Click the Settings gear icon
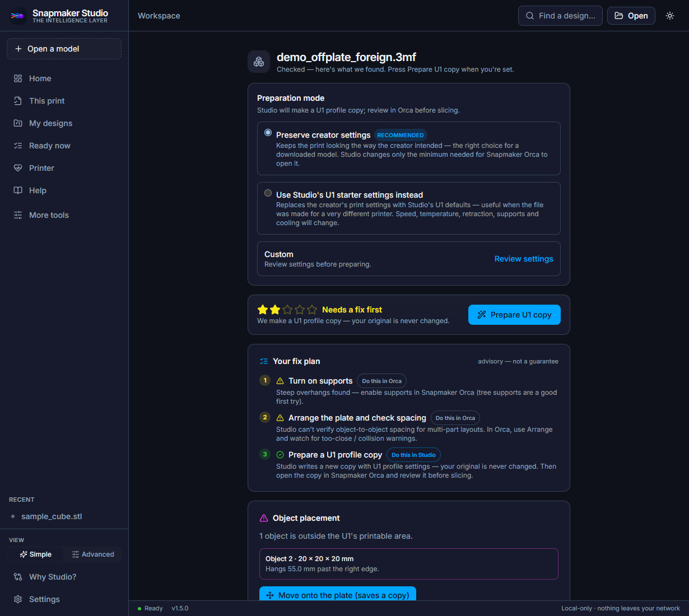 coord(18,599)
